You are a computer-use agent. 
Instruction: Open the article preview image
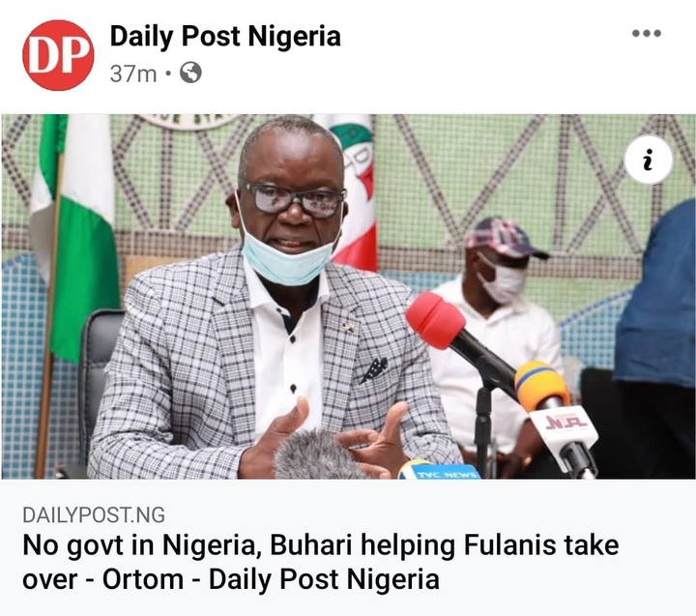348,297
